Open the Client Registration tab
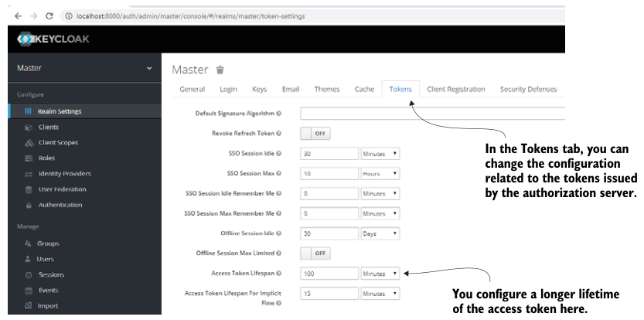This screenshot has height=320, width=644. pos(456,89)
